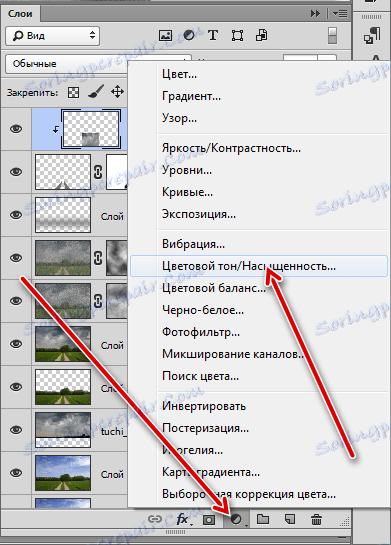Open the layer styles fx button
Viewport: 391px width, 545px height.
pos(183,520)
